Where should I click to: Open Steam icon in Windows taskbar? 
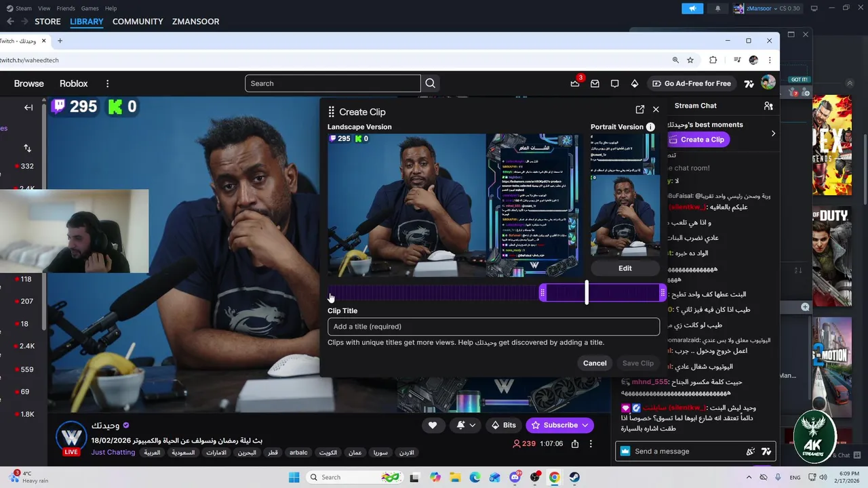coord(574,477)
